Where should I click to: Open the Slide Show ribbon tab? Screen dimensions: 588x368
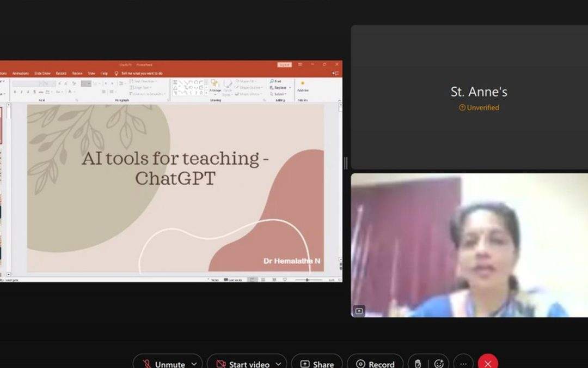42,73
